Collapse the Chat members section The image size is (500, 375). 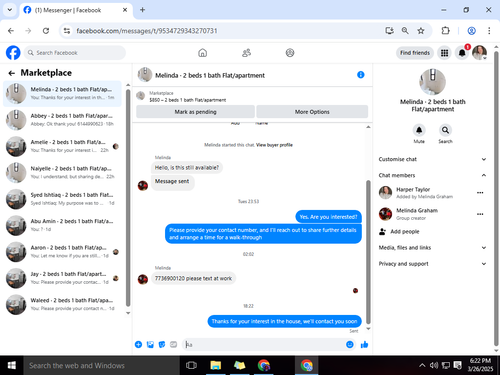(x=432, y=175)
